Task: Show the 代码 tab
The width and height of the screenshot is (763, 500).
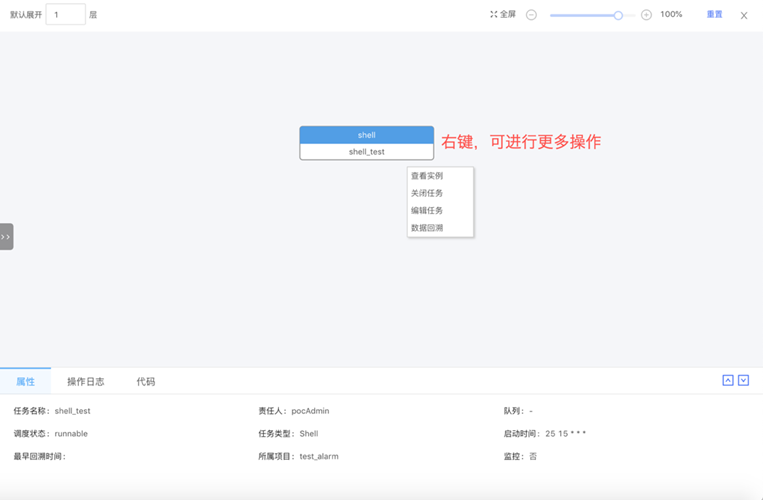Action: coord(146,381)
